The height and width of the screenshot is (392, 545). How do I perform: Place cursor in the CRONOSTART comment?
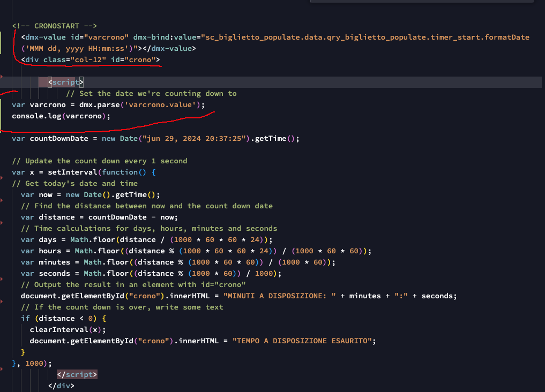pos(54,26)
